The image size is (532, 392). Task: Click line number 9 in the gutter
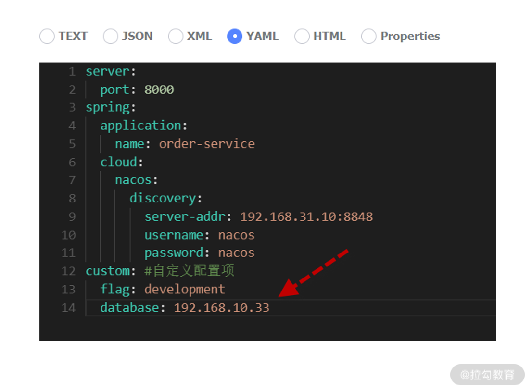pos(72,217)
